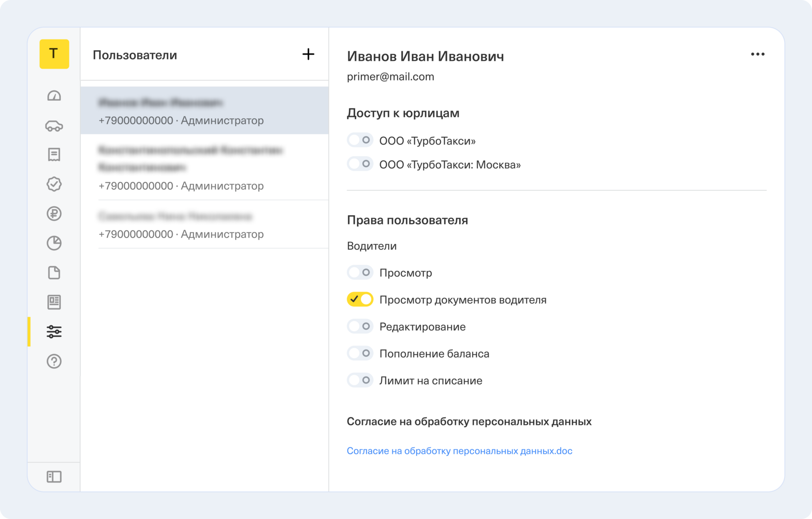Select the settings sliders sidebar item
Screen dimensions: 812x519
click(x=54, y=332)
